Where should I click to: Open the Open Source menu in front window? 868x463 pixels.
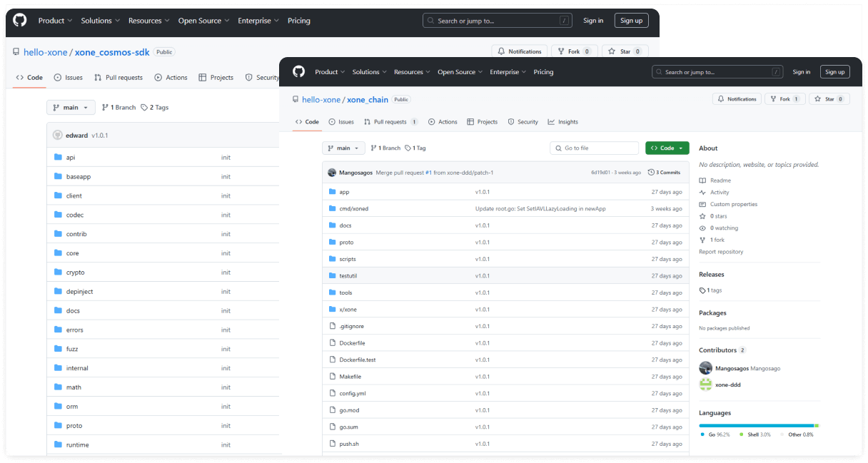coord(460,72)
